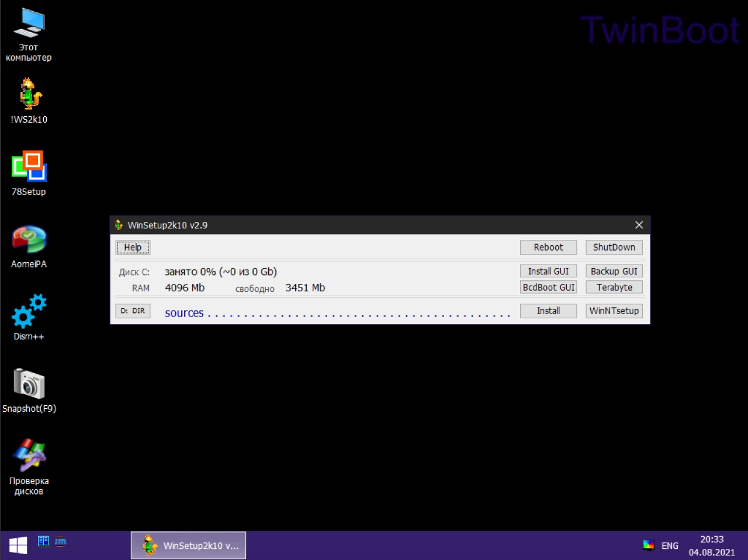The height and width of the screenshot is (560, 748).
Task: Select the Snapshot(F9) camera icon
Action: [29, 391]
